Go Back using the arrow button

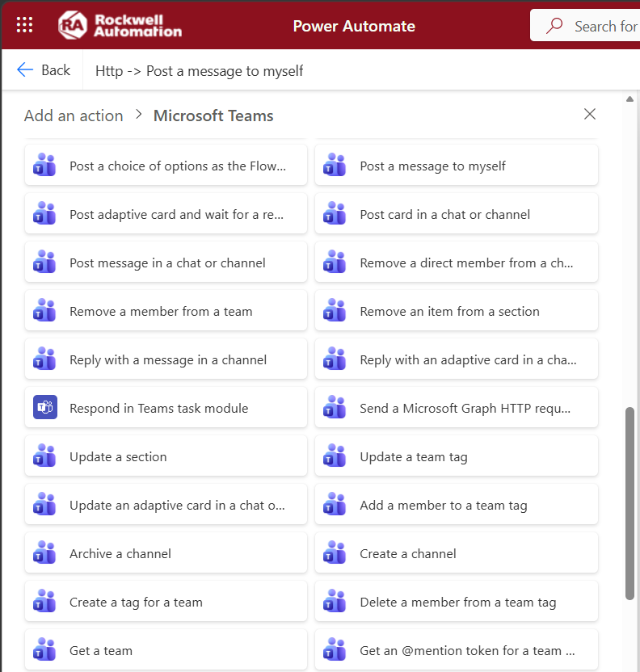click(x=43, y=69)
